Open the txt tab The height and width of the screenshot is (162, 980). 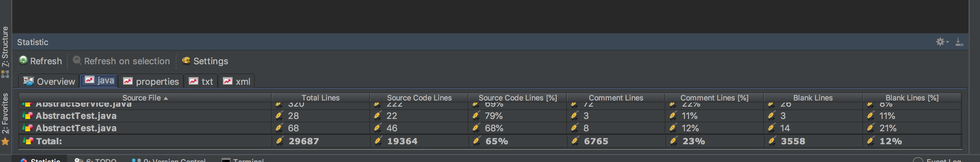(201, 81)
